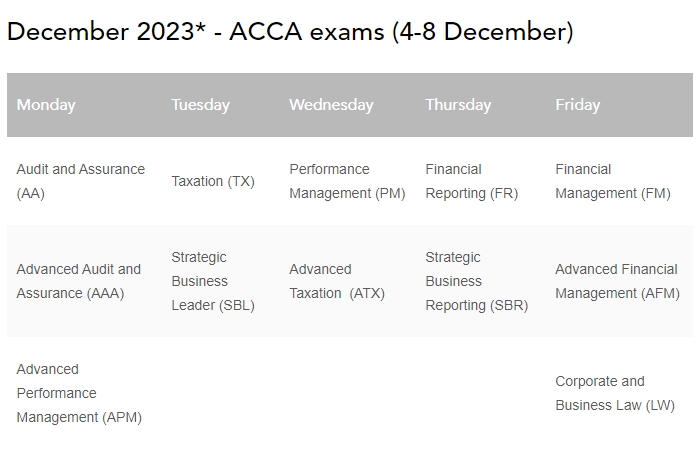Select the Tuesday column header
The image size is (700, 464).
click(200, 104)
